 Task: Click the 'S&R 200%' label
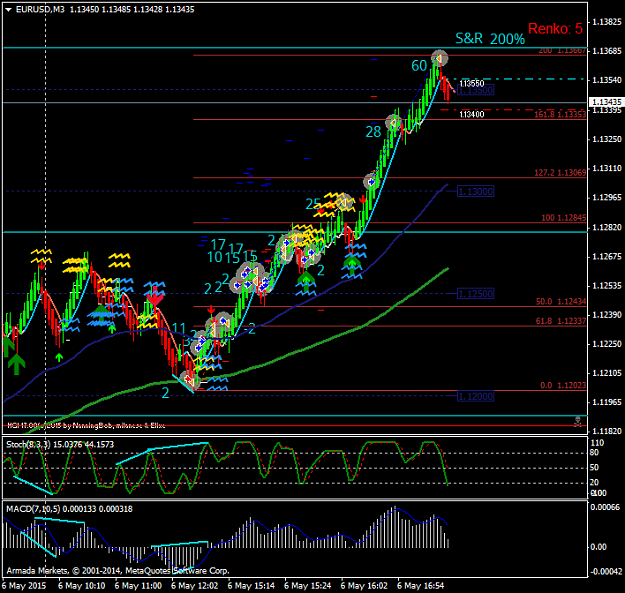click(490, 39)
